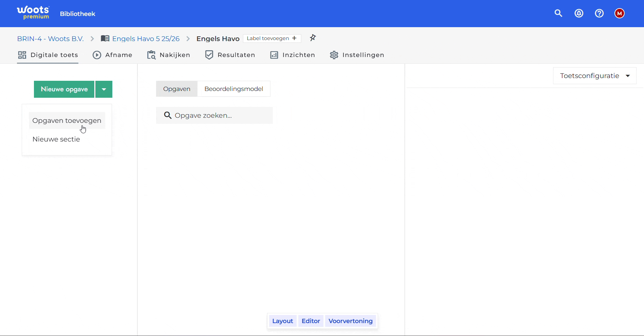644x336 pixels.
Task: Open the notifications bell icon
Action: [579, 13]
